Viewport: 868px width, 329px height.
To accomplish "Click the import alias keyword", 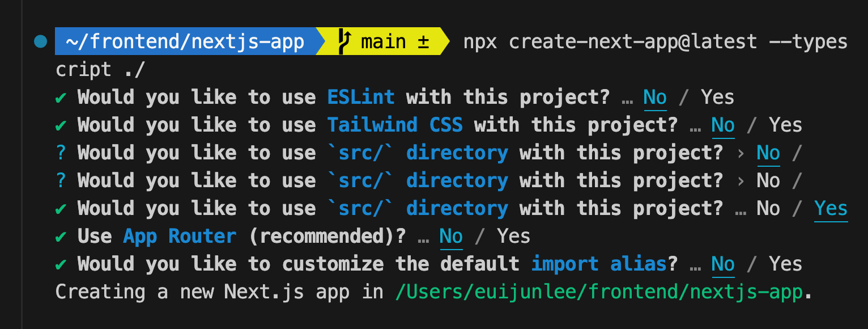I will [599, 264].
